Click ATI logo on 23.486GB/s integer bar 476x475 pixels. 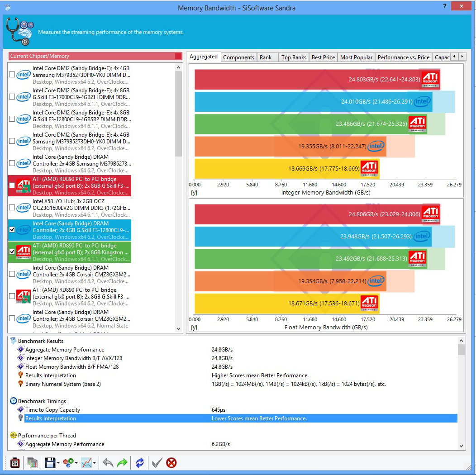[x=418, y=124]
